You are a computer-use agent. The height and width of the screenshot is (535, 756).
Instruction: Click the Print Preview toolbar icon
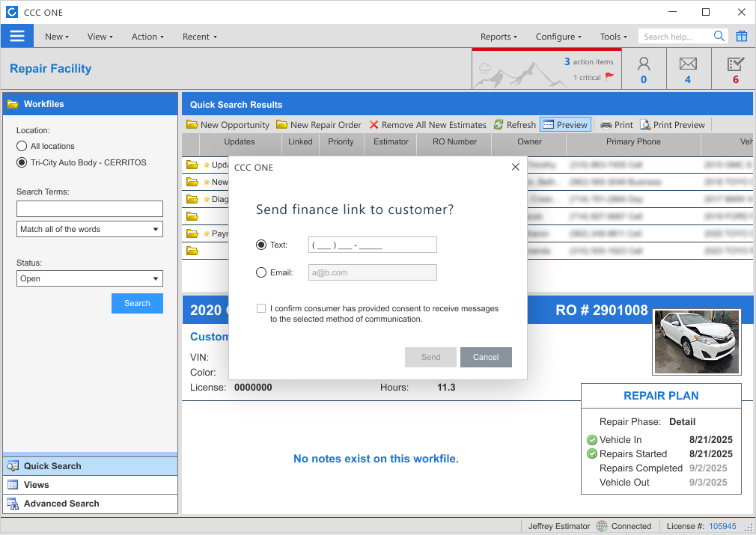tap(645, 125)
